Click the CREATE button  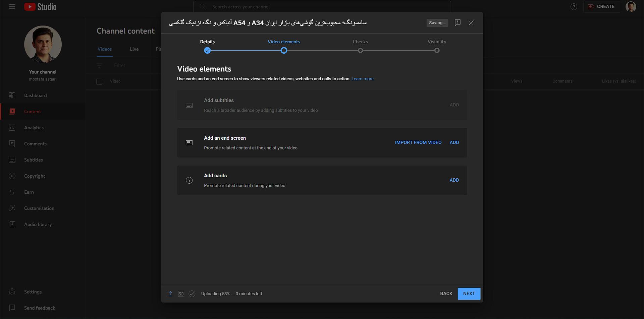tap(602, 7)
